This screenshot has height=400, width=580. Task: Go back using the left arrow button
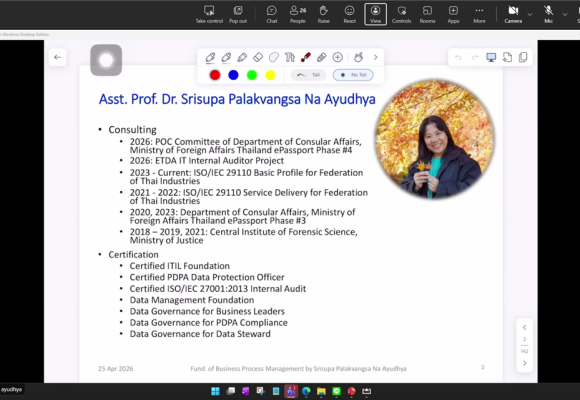tap(57, 57)
